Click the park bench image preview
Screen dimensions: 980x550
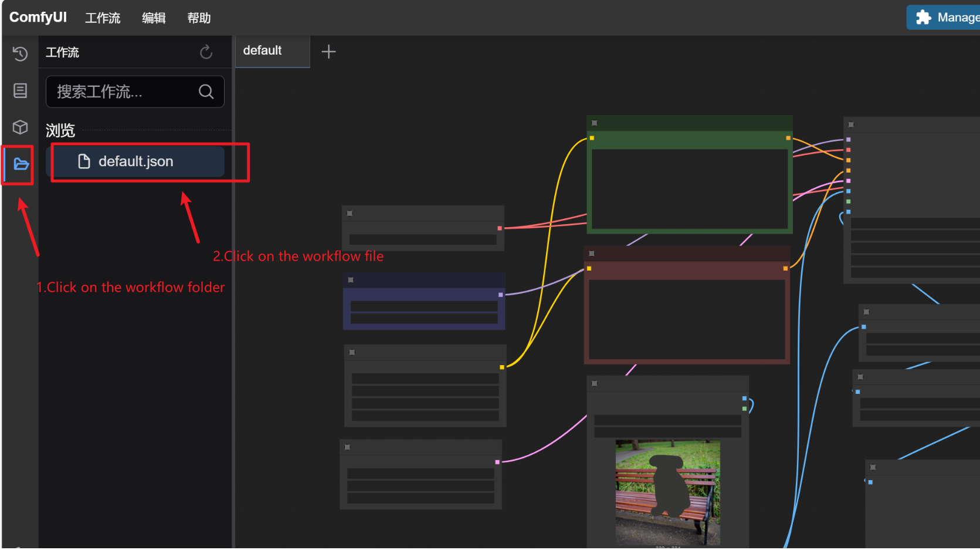pos(667,492)
